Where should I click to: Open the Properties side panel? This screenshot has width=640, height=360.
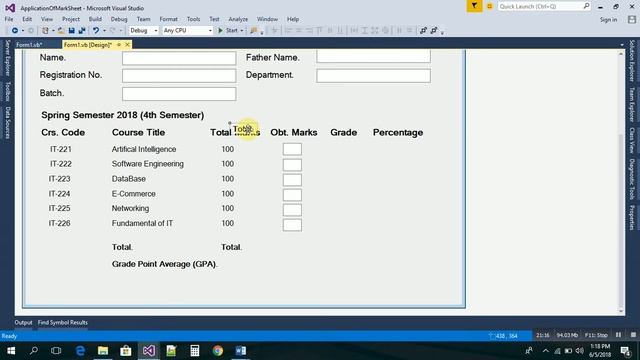click(x=632, y=218)
